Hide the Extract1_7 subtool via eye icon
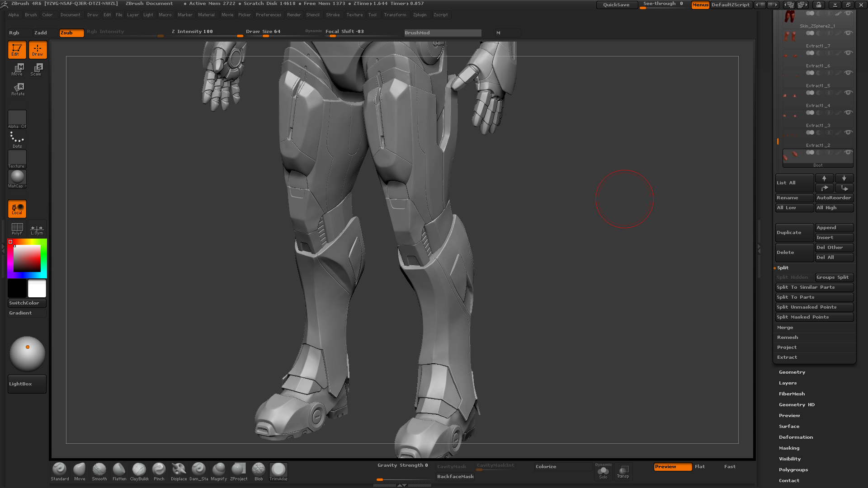The height and width of the screenshot is (488, 868). point(849,33)
